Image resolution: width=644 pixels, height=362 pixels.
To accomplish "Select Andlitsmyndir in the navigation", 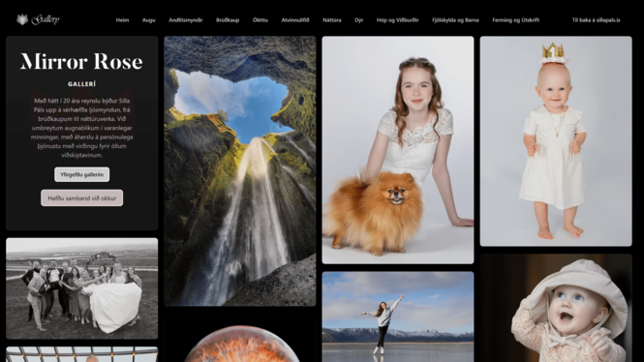I will 186,20.
